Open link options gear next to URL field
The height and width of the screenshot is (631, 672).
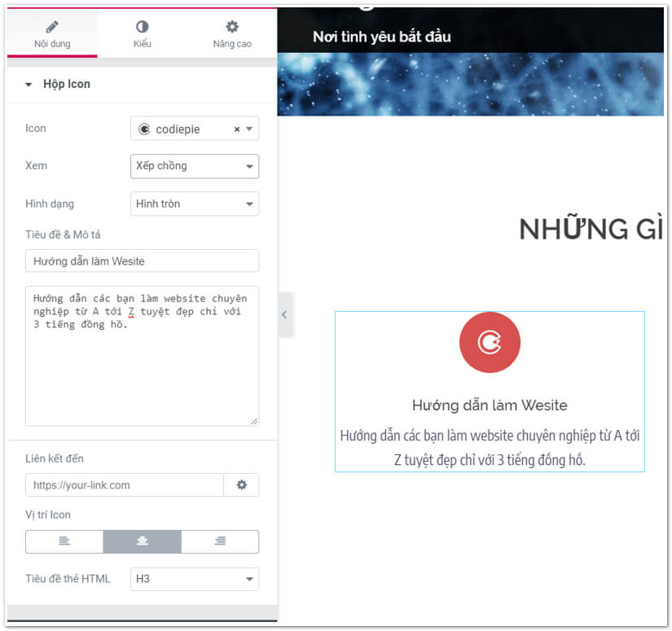[241, 485]
